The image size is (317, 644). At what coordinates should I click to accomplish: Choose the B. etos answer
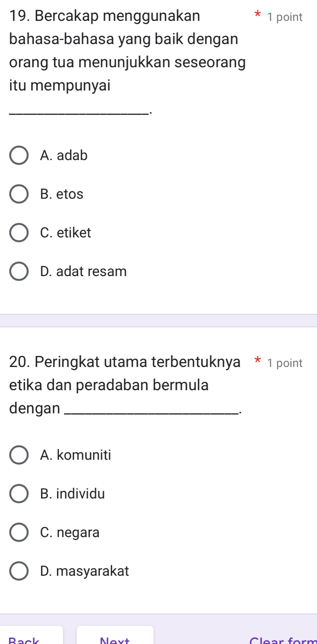[19, 194]
